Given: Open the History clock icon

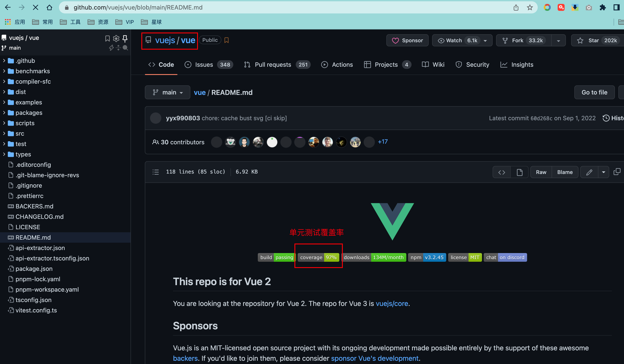Looking at the screenshot, I should (606, 118).
